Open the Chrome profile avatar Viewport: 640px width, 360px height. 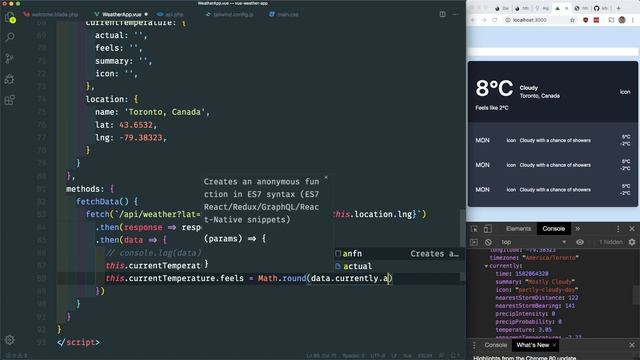(622, 20)
